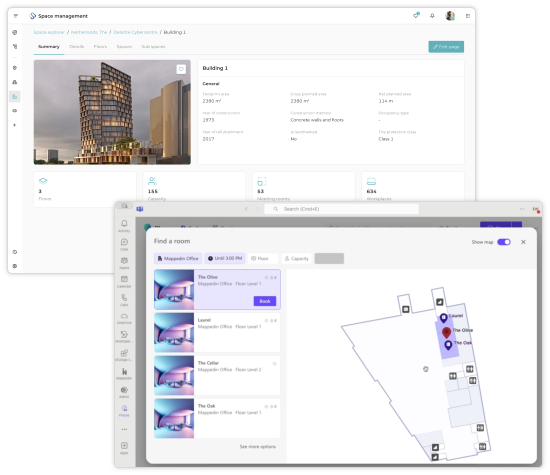Open the Space management hamburger menu
550x475 pixels.
(x=16, y=16)
